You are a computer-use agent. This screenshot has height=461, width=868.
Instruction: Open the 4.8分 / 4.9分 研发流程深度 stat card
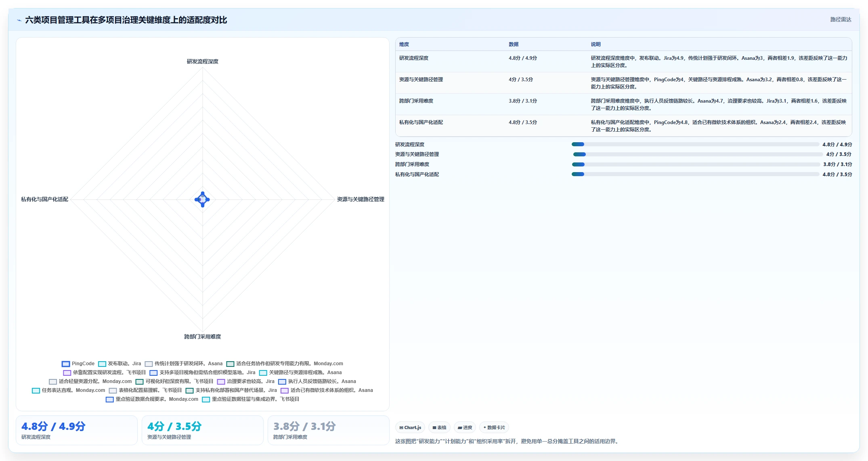click(x=77, y=430)
